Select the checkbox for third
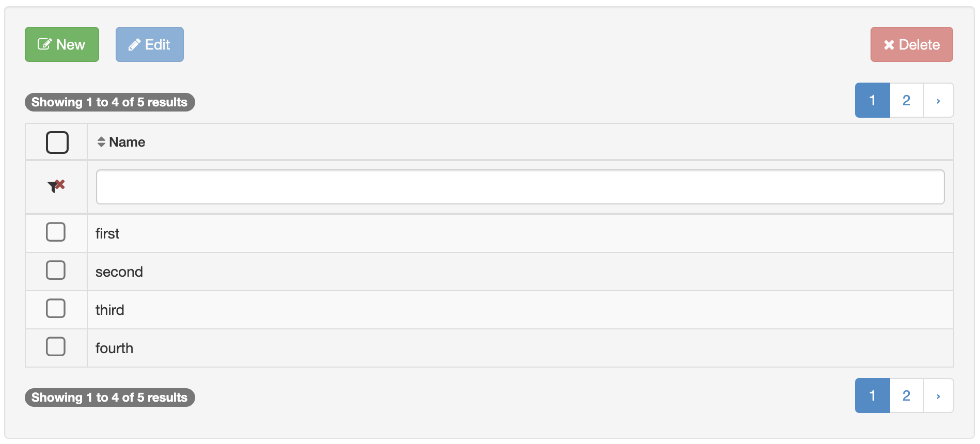Viewport: 980px width, 444px height. (x=56, y=308)
